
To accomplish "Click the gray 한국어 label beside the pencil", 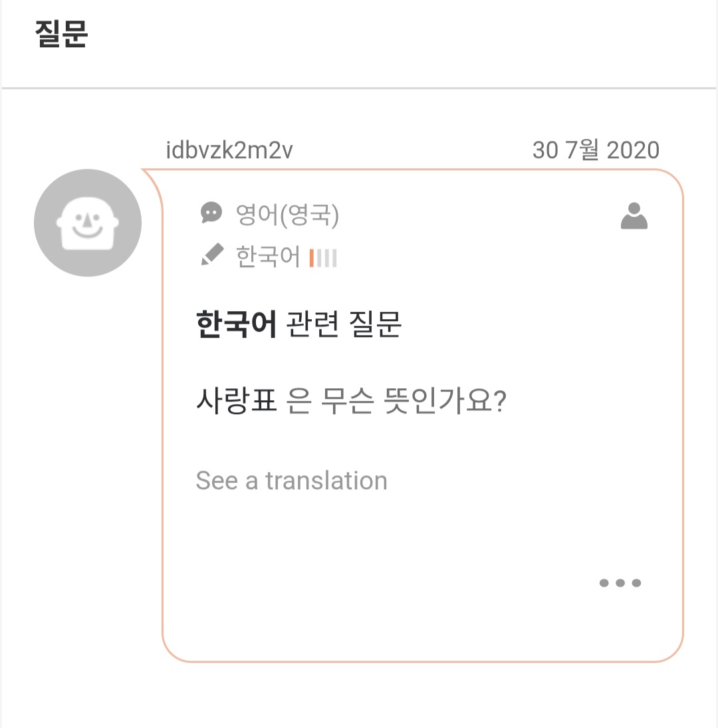I will tap(268, 257).
